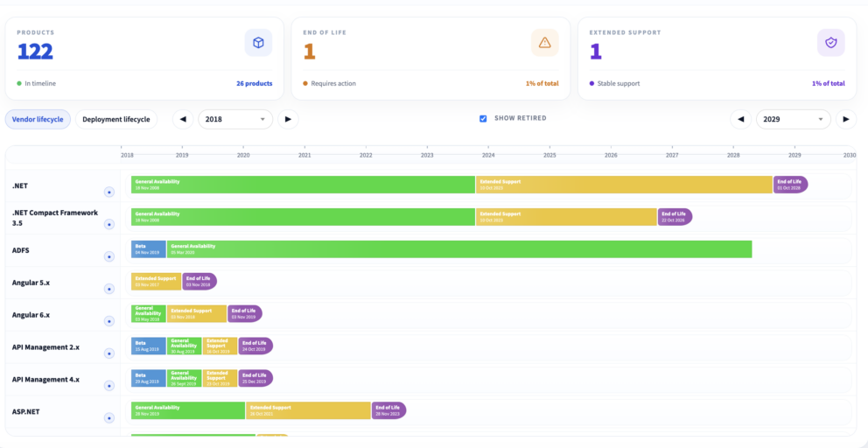Image resolution: width=868 pixels, height=448 pixels.
Task: Click the .NET Compact Framework 3.5 name
Action: coord(55,218)
